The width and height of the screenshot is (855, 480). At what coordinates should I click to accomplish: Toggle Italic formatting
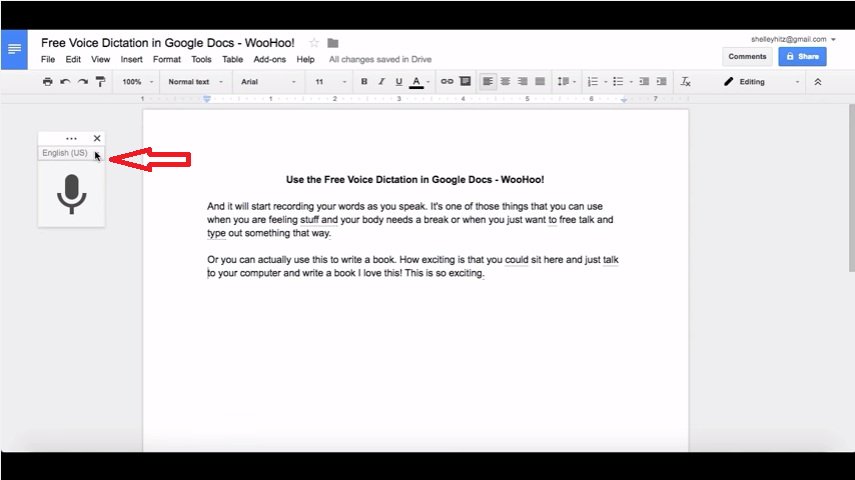pyautogui.click(x=382, y=82)
